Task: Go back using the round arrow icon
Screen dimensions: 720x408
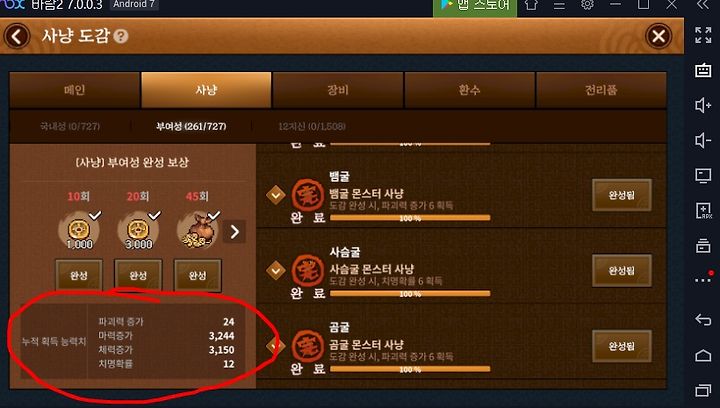Action: (17, 36)
